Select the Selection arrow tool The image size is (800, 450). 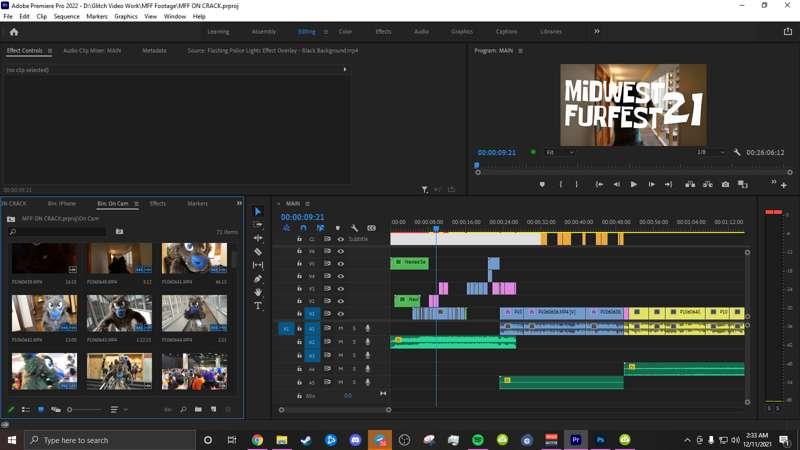tap(258, 212)
